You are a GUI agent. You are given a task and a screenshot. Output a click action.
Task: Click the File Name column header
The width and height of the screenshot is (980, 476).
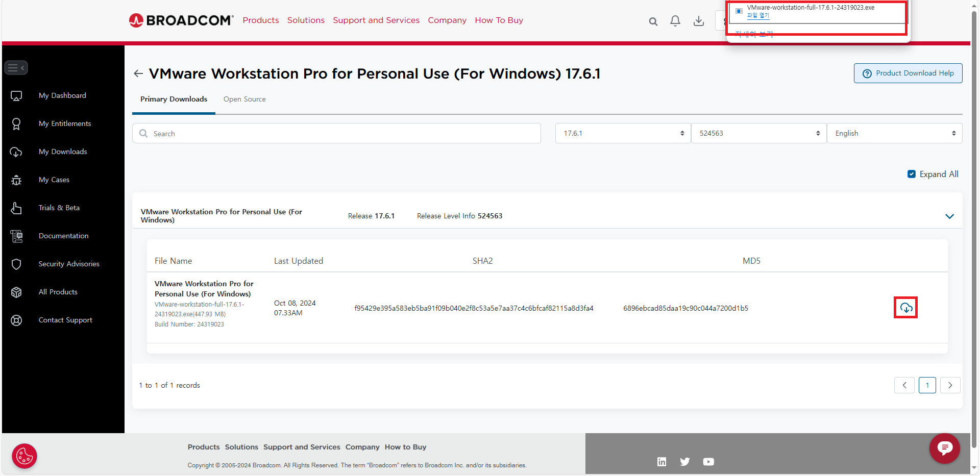[174, 261]
